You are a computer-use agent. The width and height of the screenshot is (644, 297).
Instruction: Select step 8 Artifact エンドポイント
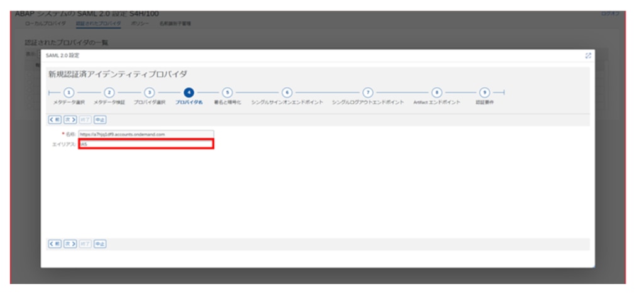[x=436, y=92]
